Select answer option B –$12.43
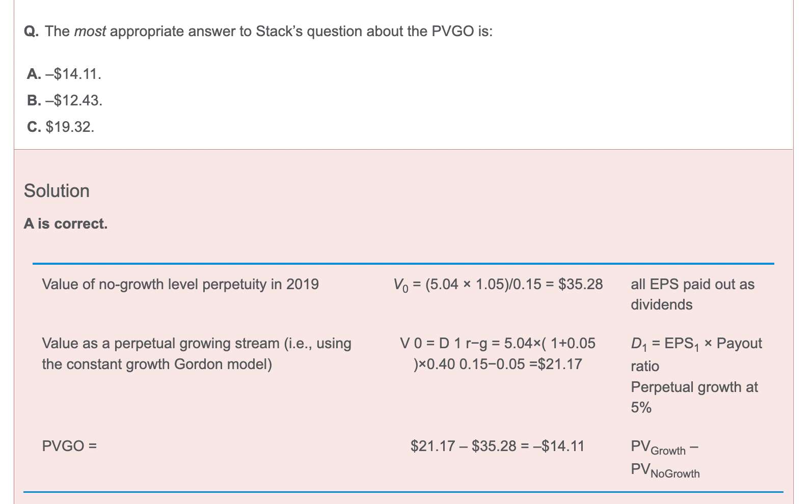 65,100
